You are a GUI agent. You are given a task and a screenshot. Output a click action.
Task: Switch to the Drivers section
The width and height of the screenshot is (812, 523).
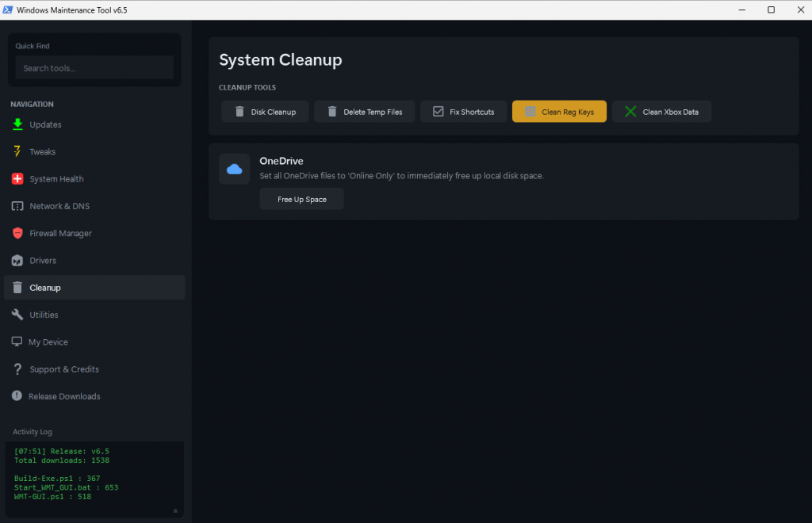click(94, 260)
